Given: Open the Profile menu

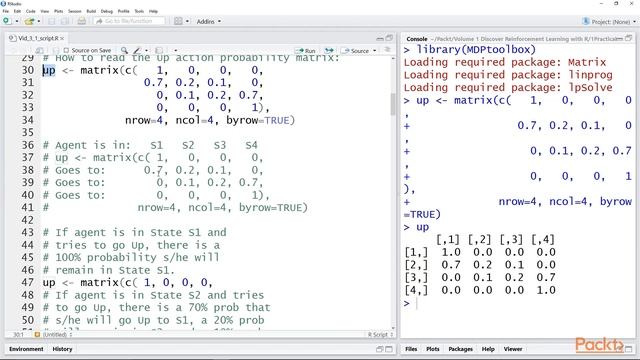Looking at the screenshot, I should (123, 11).
